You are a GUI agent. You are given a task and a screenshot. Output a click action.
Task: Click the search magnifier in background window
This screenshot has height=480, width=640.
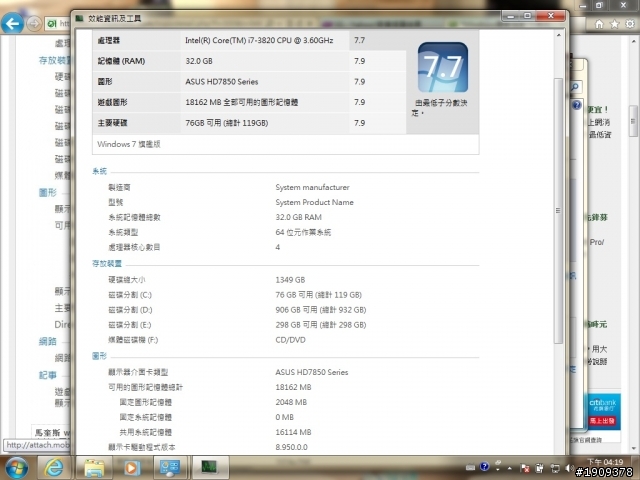click(575, 87)
